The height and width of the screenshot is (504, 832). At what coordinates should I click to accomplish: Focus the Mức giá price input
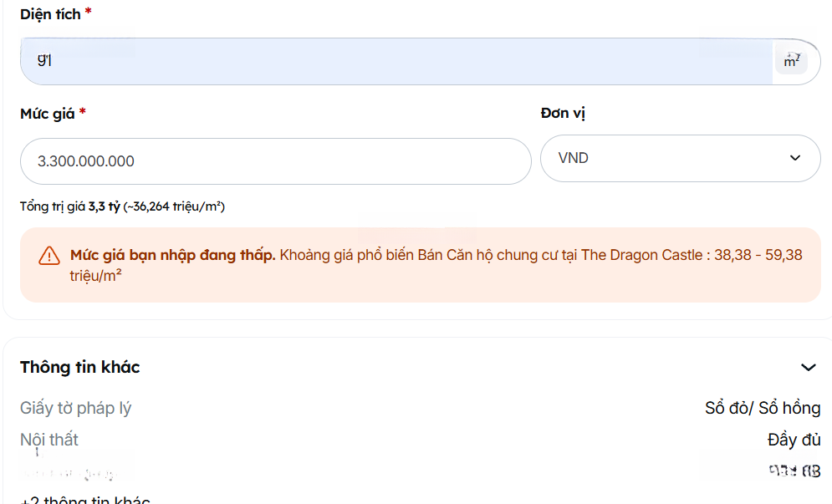[x=275, y=161]
